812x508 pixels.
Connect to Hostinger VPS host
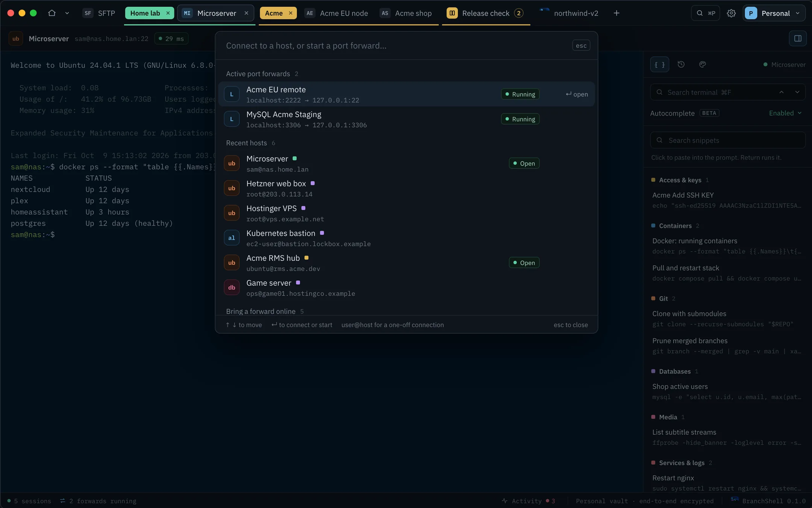coord(406,213)
